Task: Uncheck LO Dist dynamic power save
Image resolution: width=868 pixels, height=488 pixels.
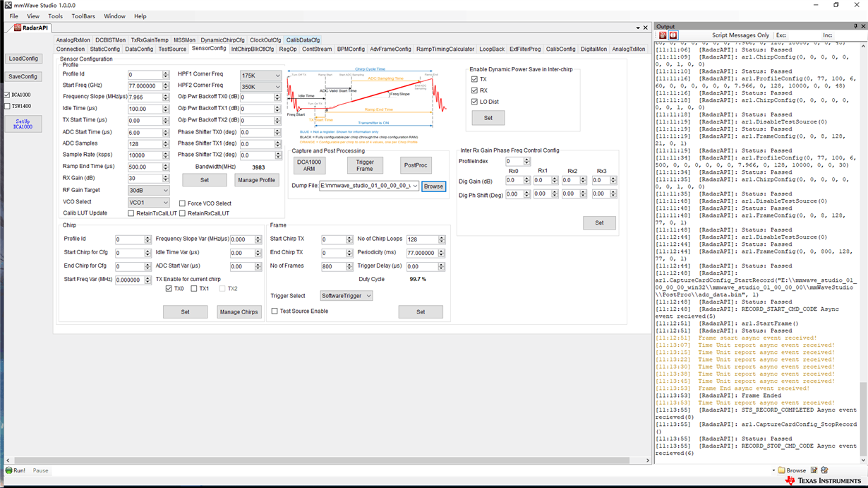Action: (474, 102)
